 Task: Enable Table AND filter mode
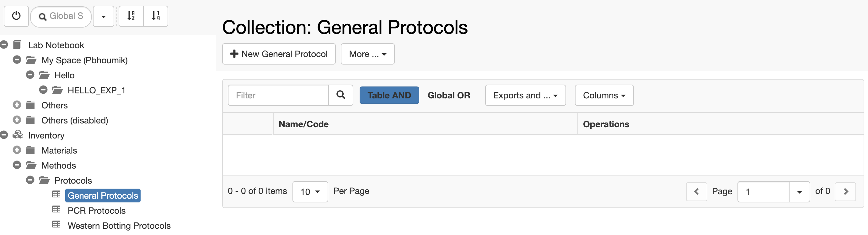pos(389,95)
